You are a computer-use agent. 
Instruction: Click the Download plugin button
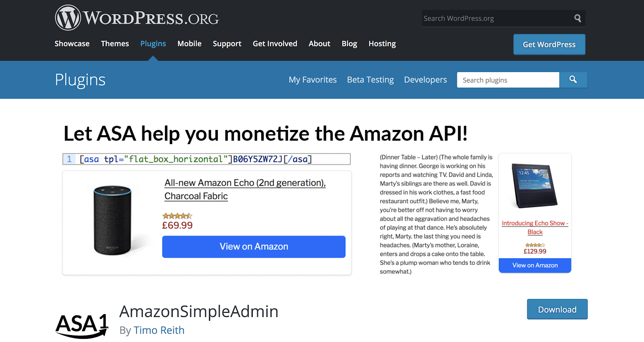tap(557, 309)
